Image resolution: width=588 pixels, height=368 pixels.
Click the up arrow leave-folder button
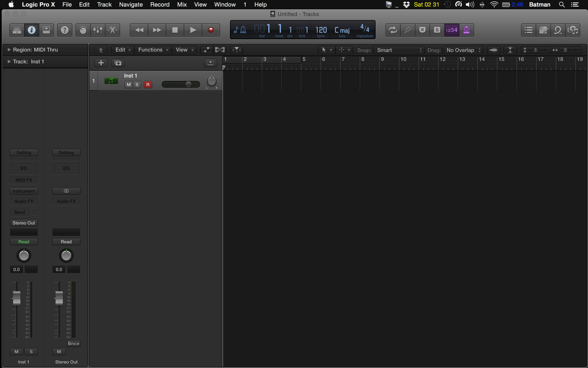coord(101,50)
